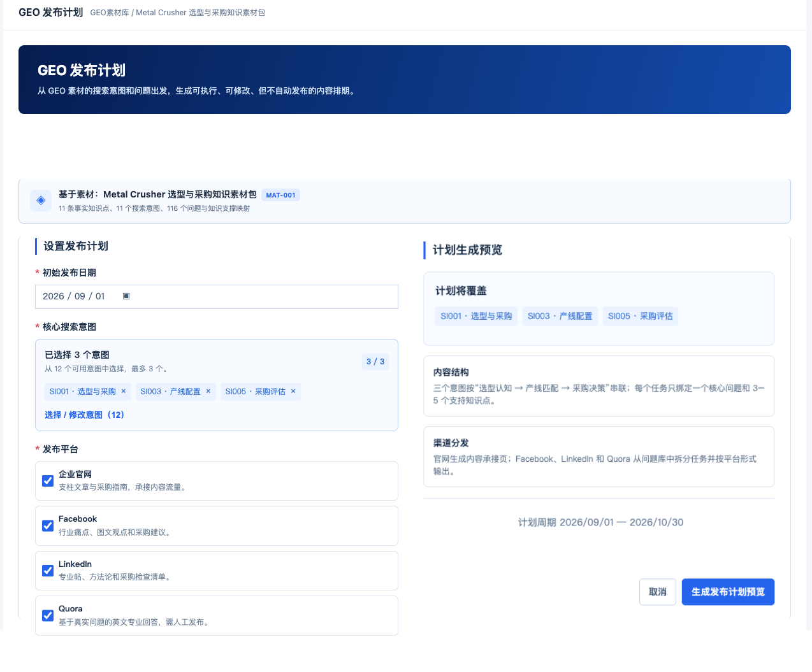Click the preview SI005 采购评估 chip
Viewport: 812px width, 672px height.
coord(641,316)
